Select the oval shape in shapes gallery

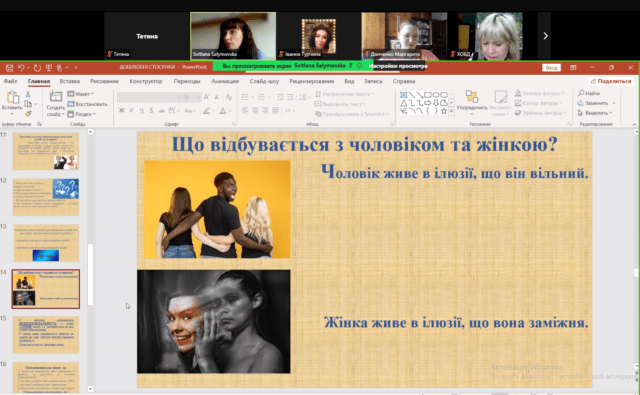pos(436,95)
